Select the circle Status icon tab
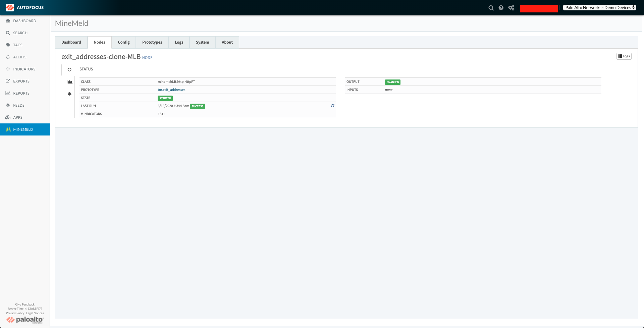Screen dimensions: 644x328 (69, 70)
